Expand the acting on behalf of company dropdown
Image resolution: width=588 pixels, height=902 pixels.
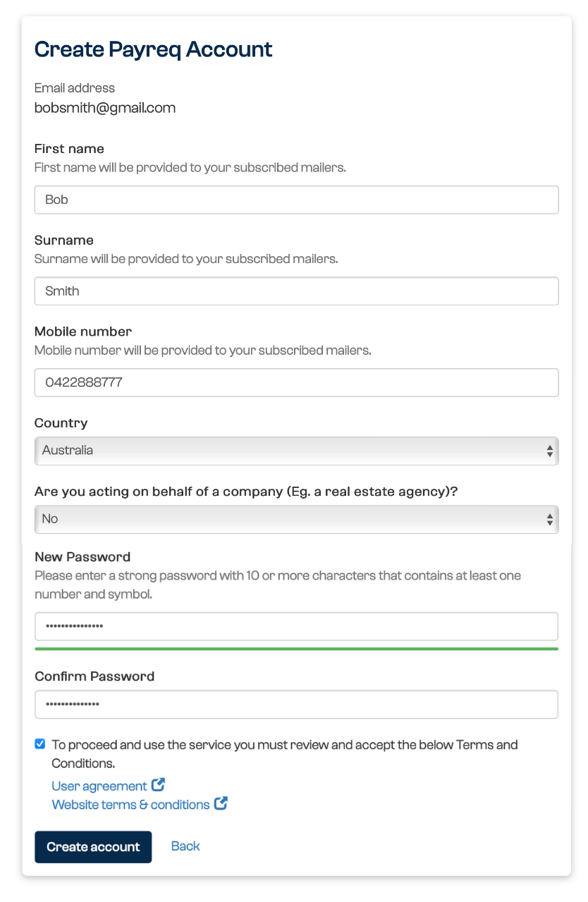pyautogui.click(x=296, y=519)
